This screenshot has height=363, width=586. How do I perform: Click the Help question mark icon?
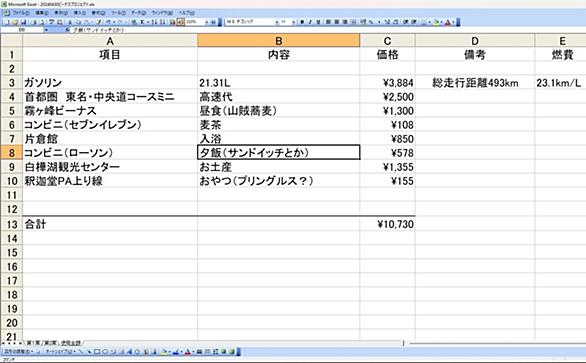pyautogui.click(x=213, y=22)
